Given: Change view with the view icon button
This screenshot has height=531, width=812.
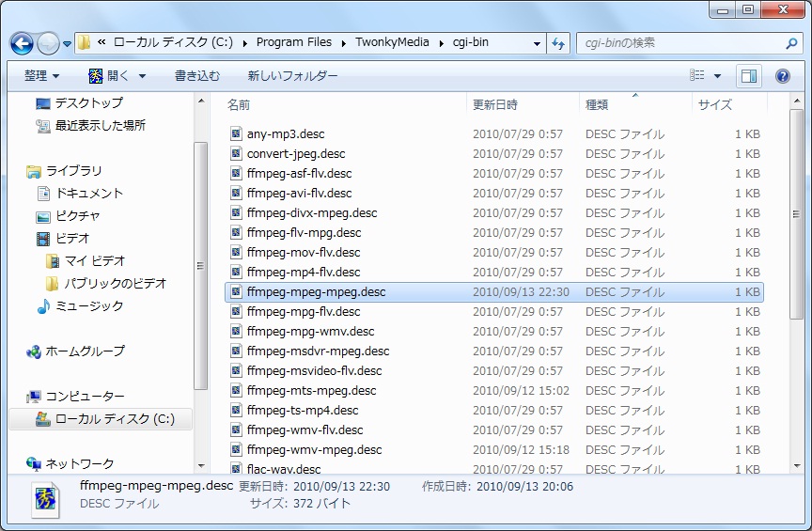Looking at the screenshot, I should [x=697, y=75].
